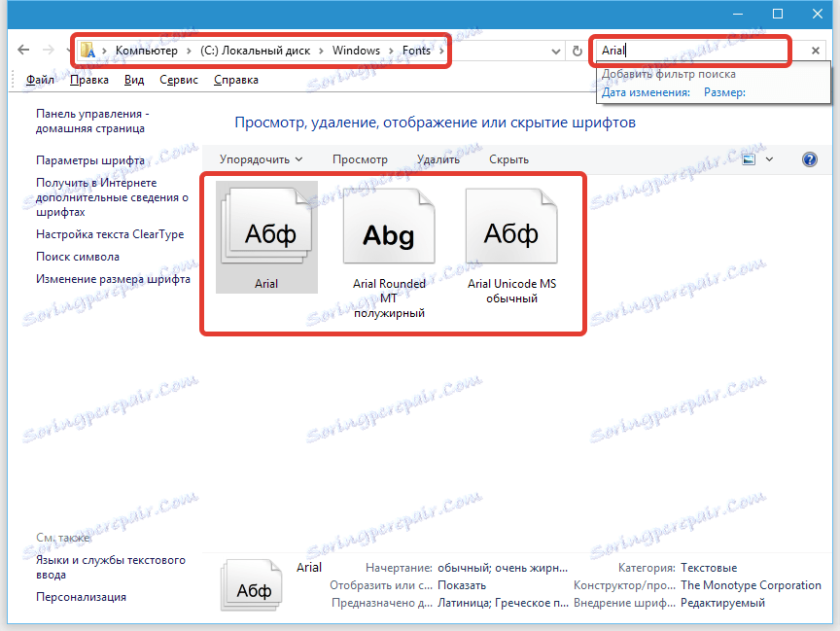Select the Arial font family thumbnail
840x631 pixels.
tap(266, 237)
